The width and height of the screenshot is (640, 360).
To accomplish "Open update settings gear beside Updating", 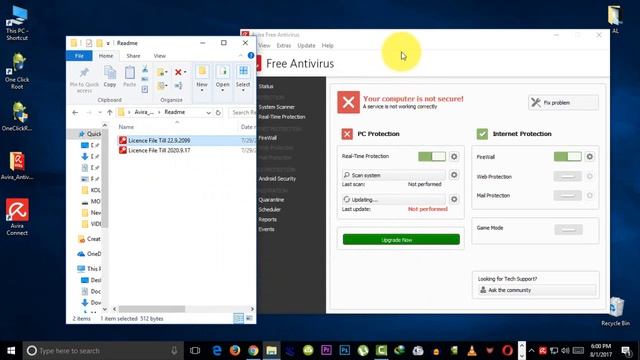I will click(454, 199).
